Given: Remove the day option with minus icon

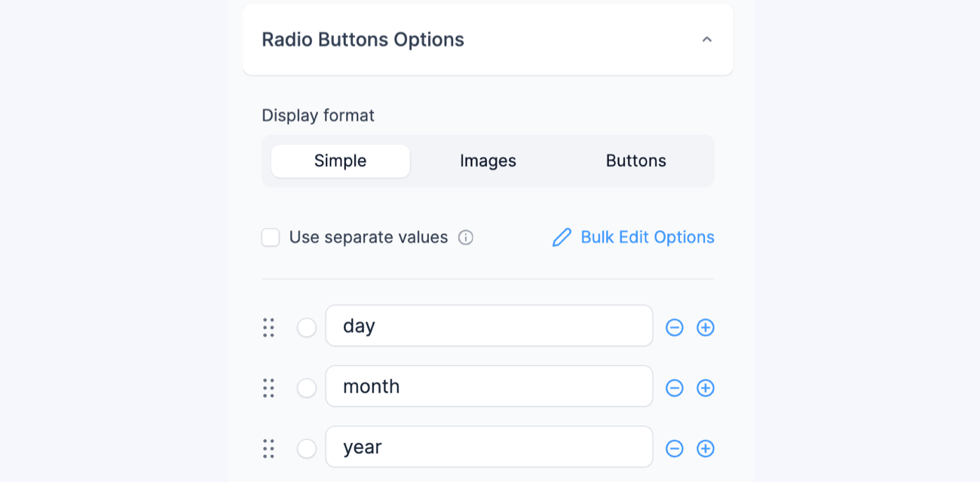Looking at the screenshot, I should tap(675, 328).
